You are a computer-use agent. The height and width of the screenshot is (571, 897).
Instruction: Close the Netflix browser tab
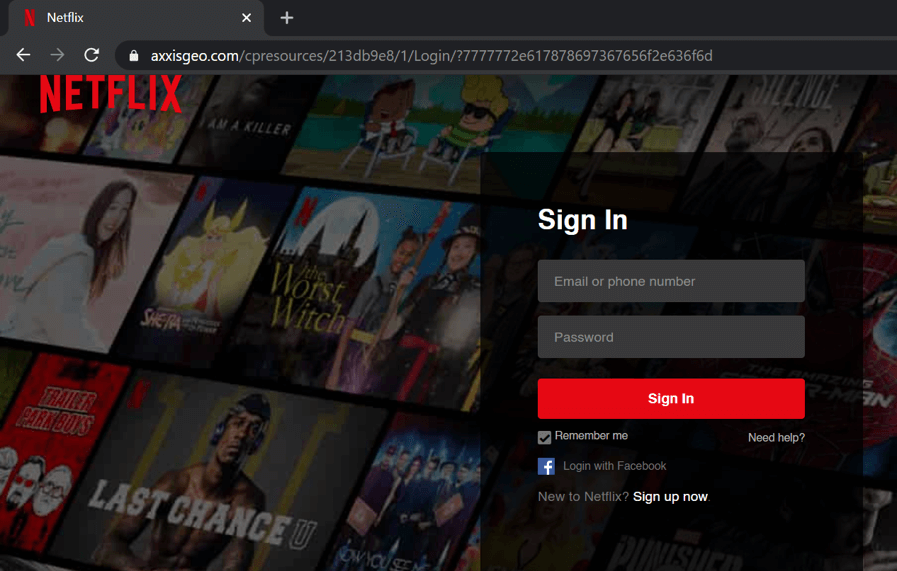click(247, 18)
